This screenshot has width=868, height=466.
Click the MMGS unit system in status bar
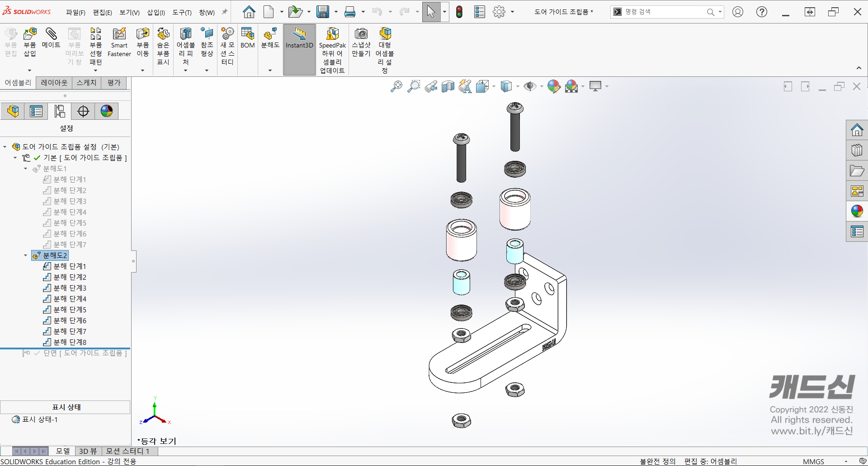click(813, 461)
